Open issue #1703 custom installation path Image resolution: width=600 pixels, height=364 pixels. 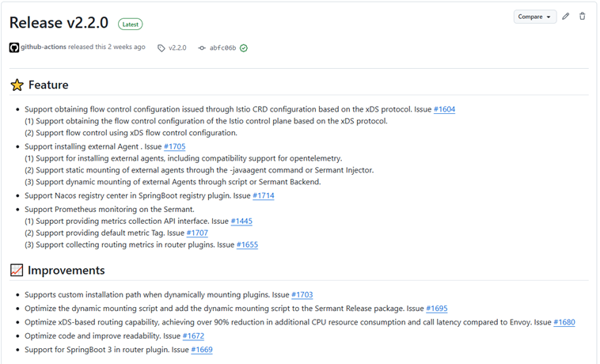(302, 295)
